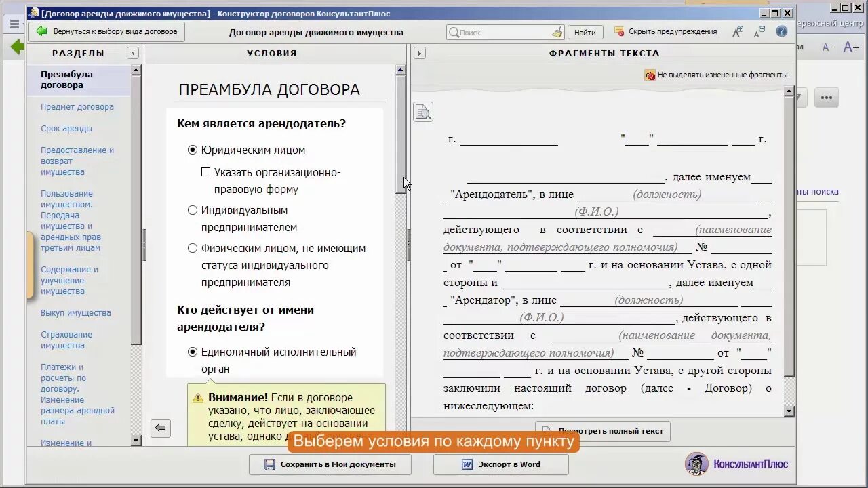Click the green arrow in the background window
Screen dimensions: 868x488
tap(17, 47)
